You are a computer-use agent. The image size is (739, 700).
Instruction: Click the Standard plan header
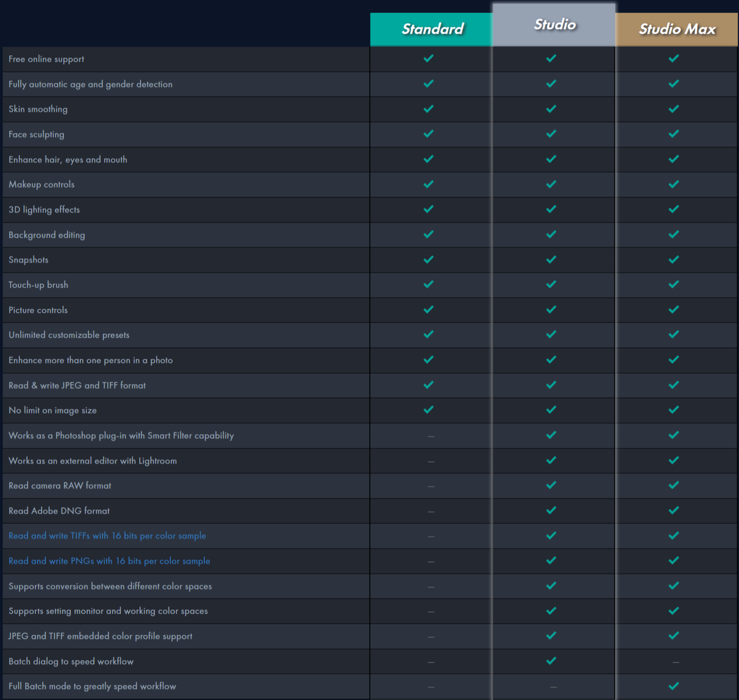432,29
